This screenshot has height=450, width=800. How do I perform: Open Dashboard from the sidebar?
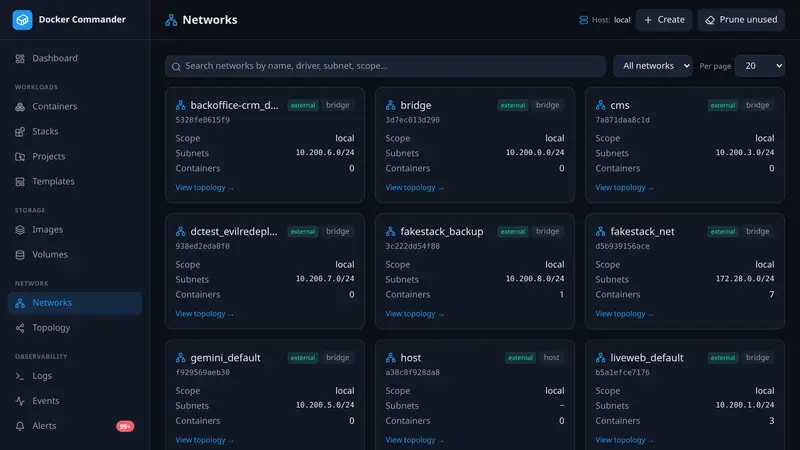coord(74,58)
